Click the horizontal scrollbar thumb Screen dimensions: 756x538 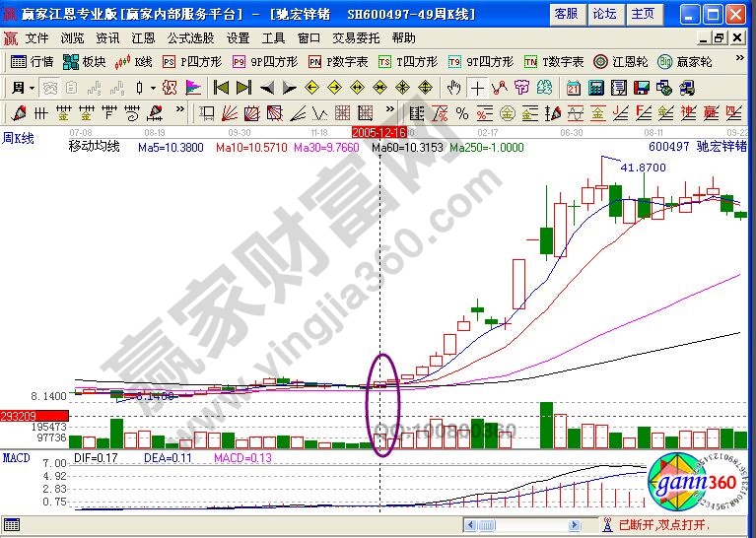(x=487, y=525)
